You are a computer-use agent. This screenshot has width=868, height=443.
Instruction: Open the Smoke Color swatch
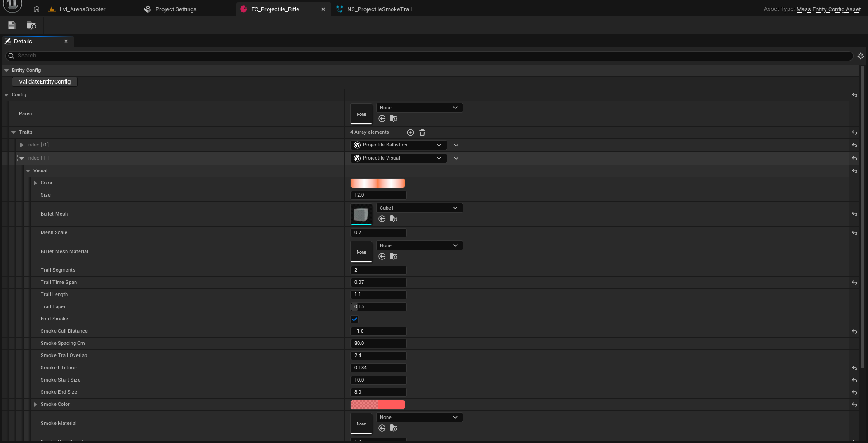(377, 405)
